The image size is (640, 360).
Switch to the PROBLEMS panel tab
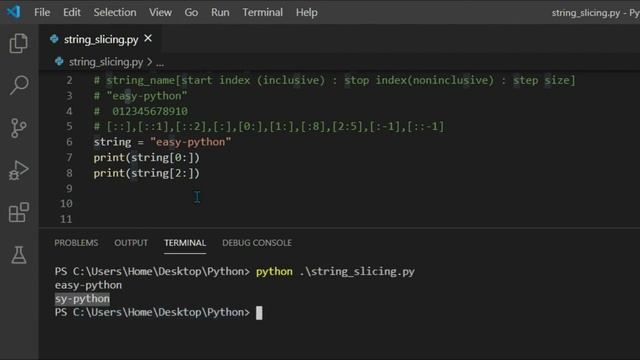tap(76, 243)
